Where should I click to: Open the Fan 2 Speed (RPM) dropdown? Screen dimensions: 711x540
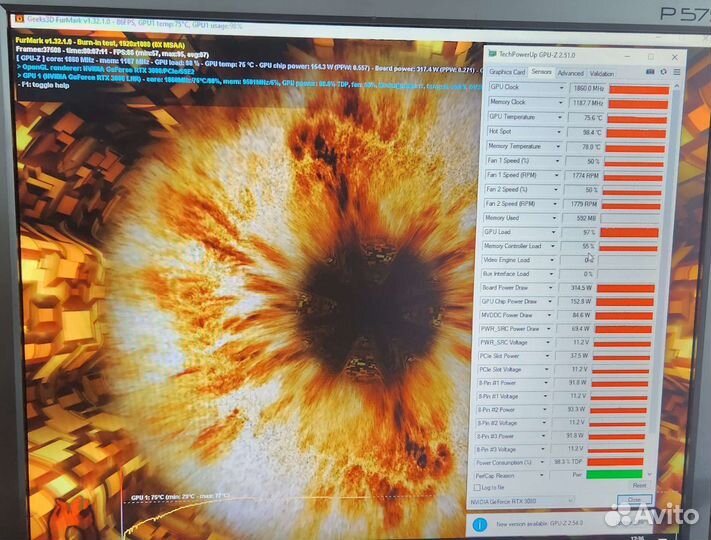pos(555,204)
